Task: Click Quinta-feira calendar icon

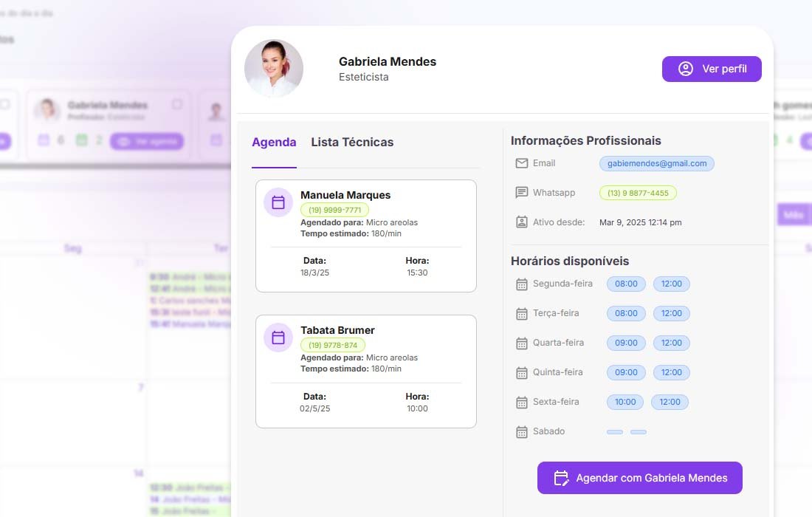Action: [x=521, y=372]
